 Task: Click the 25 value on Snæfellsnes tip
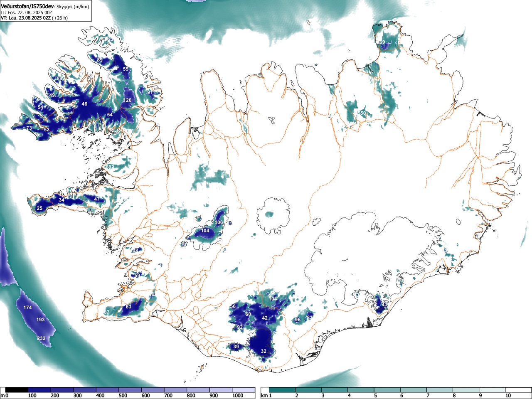39,208
